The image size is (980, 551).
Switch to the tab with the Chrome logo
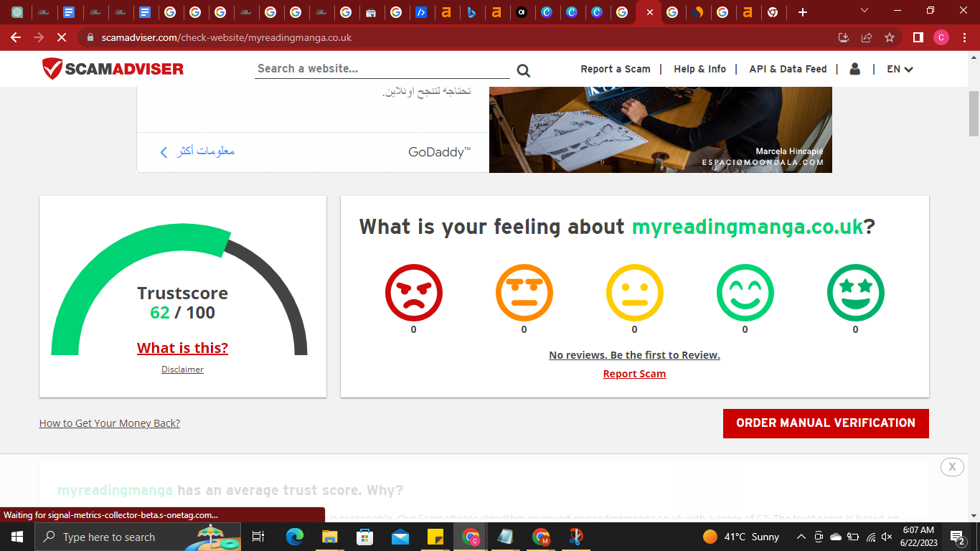pos(773,12)
